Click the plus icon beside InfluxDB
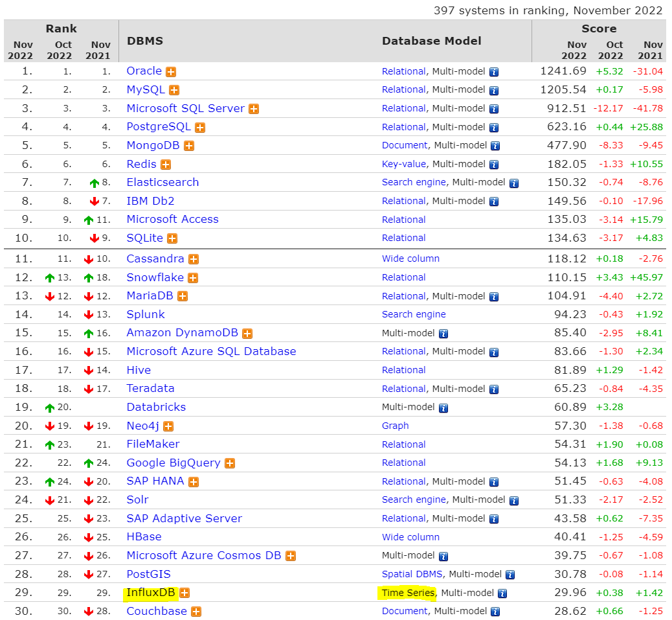The image size is (672, 620). click(185, 593)
